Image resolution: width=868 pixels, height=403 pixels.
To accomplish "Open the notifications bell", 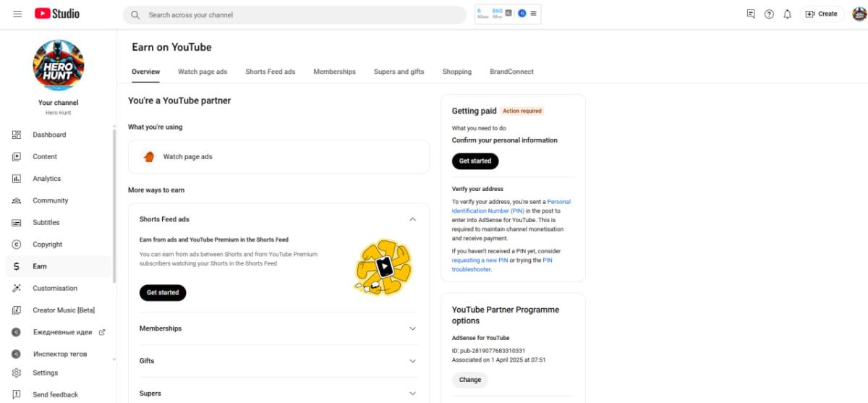I will [788, 14].
